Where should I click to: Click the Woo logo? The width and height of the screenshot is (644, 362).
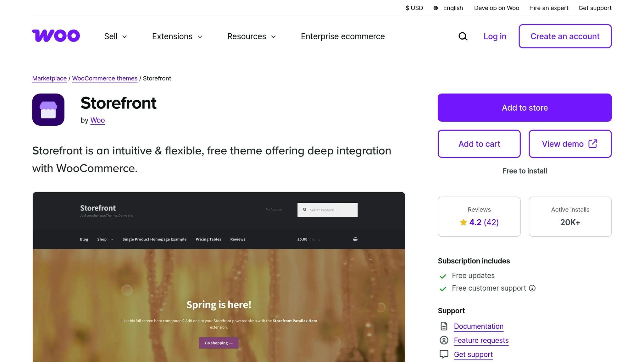(56, 36)
